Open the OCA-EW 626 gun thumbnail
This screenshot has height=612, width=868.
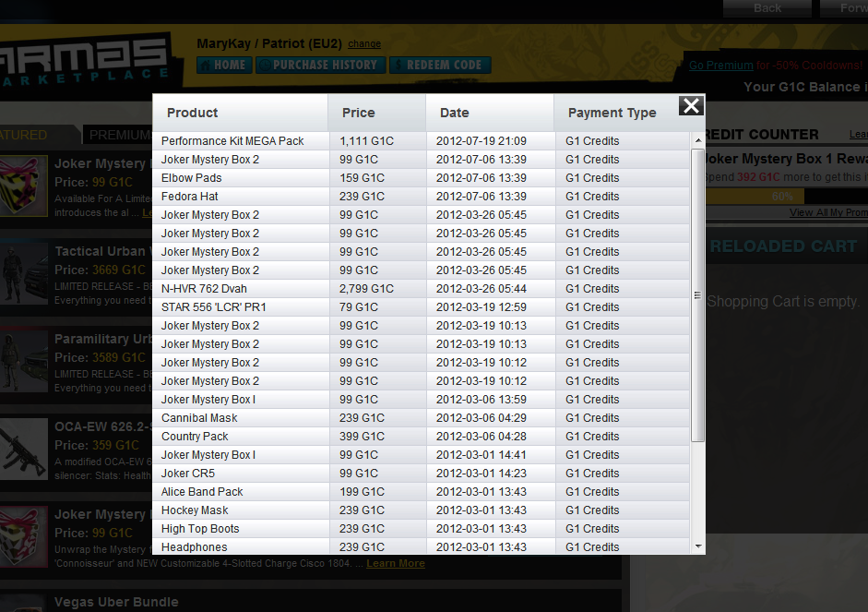(x=24, y=450)
